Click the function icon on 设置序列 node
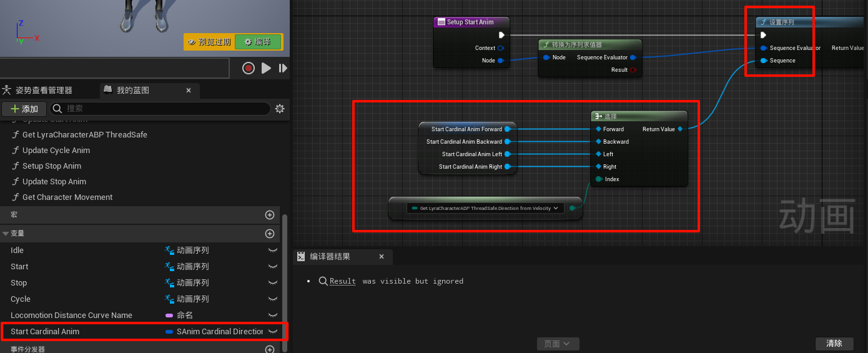 tap(764, 22)
